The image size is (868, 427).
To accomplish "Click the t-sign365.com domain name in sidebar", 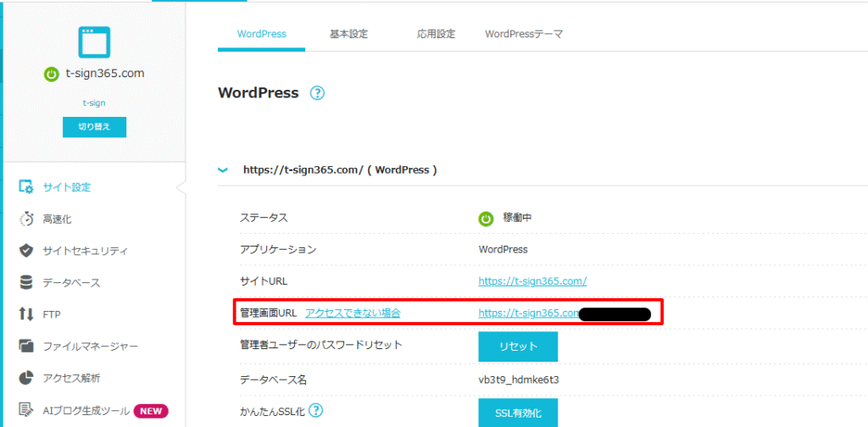I will pyautogui.click(x=103, y=74).
